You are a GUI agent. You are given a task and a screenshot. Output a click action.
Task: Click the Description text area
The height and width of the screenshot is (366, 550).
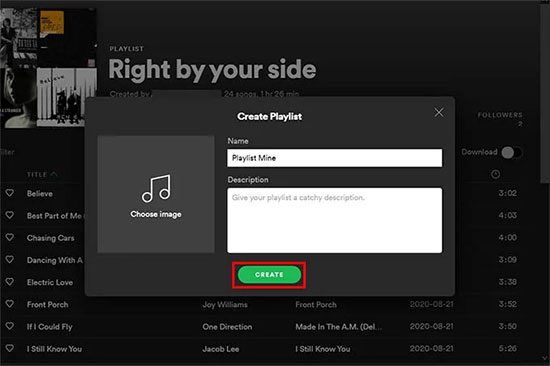[335, 220]
